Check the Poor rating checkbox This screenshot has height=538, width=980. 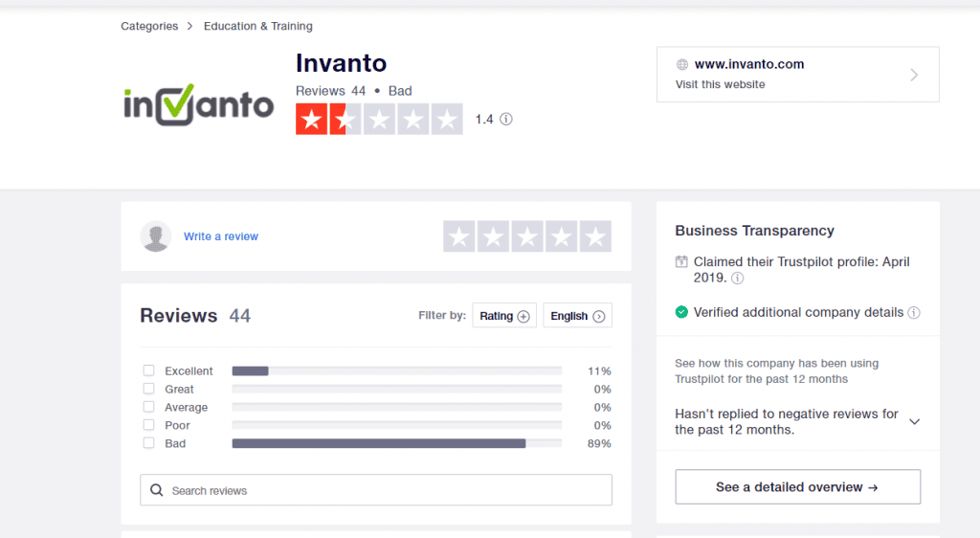[x=148, y=425]
